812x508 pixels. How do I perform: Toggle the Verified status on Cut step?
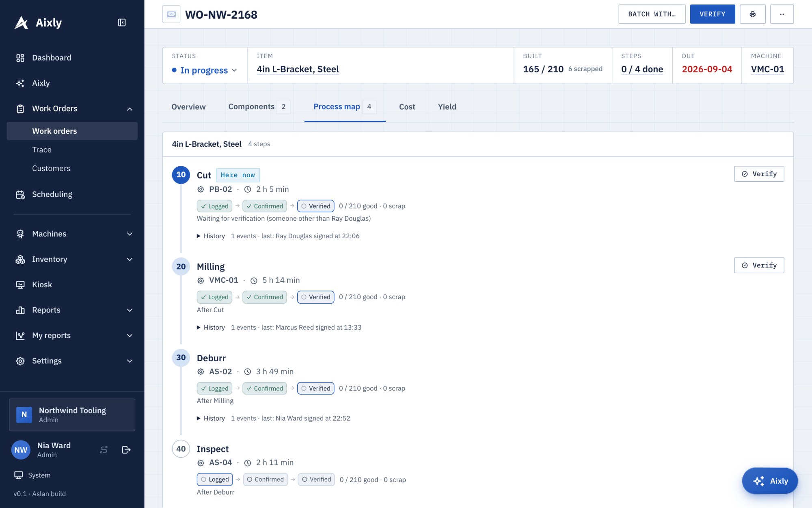pyautogui.click(x=315, y=206)
